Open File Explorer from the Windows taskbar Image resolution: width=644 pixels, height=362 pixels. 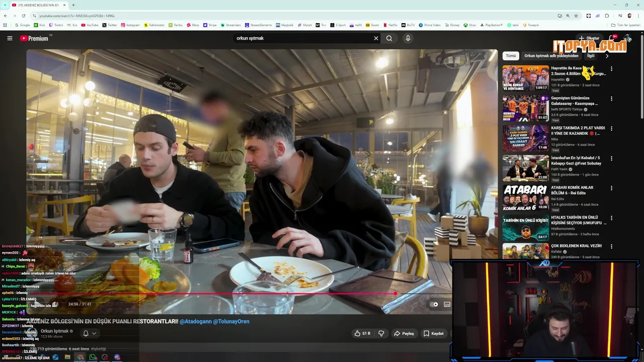67,357
